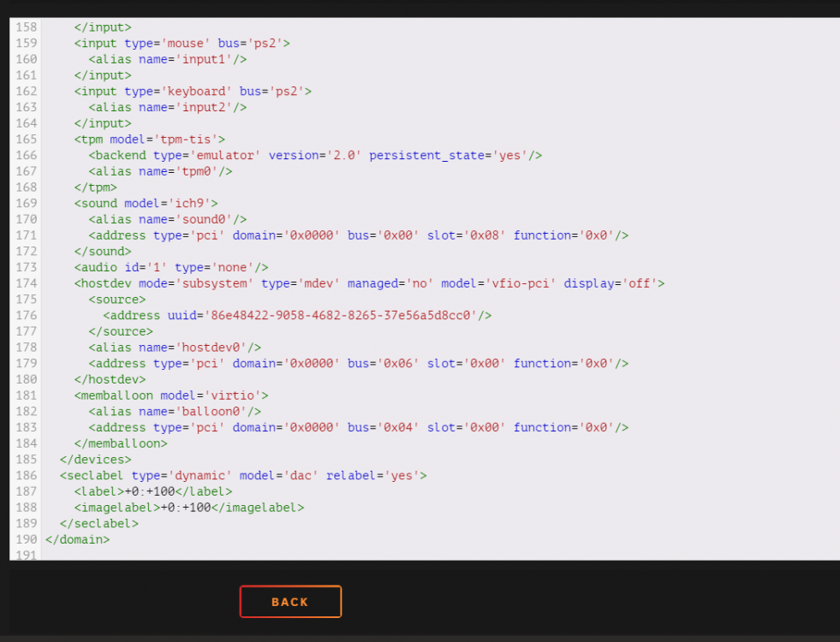Click alias name 'hostdev0' text

tap(175, 348)
